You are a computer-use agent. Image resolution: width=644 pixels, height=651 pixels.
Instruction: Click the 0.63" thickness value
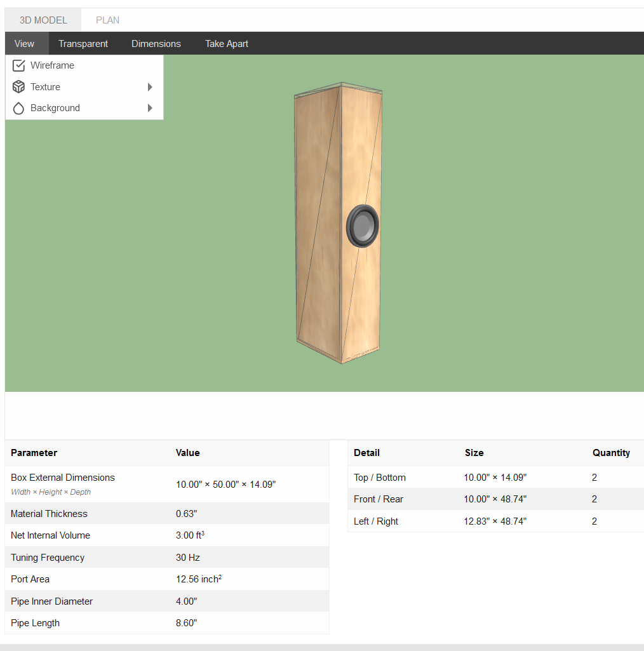[x=187, y=514]
